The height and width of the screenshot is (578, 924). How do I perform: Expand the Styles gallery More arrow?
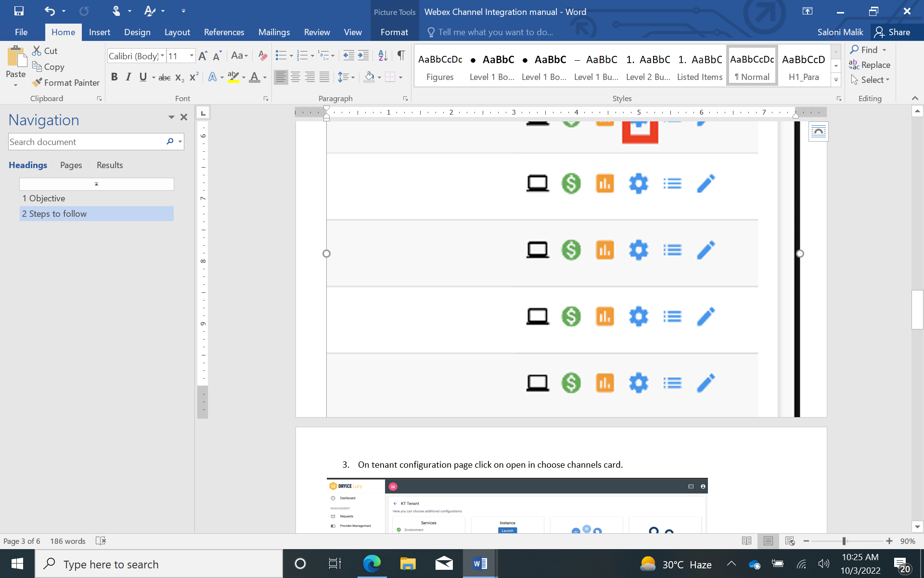pos(836,80)
